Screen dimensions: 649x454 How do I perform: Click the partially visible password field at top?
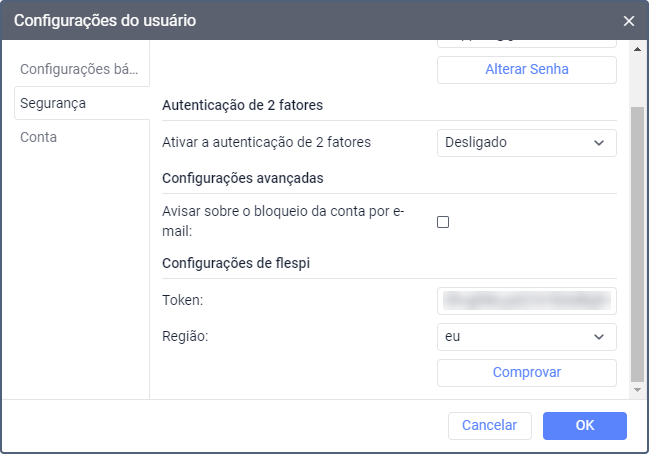tap(526, 43)
